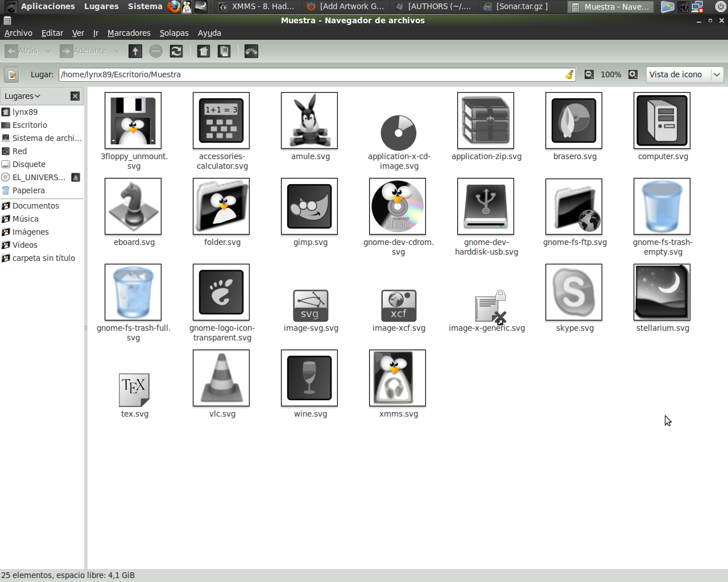This screenshot has height=582, width=728.
Task: Open Música bookmark in sidebar
Action: point(42,219)
